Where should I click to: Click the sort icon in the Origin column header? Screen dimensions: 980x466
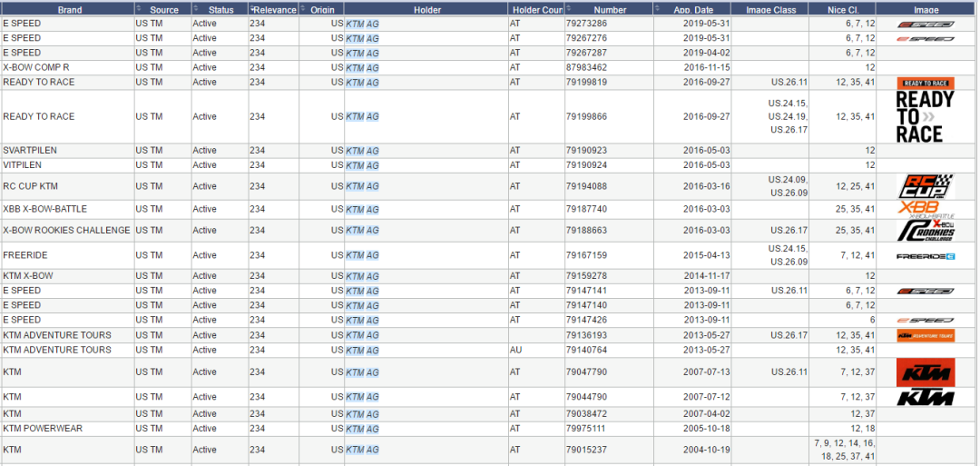(x=303, y=8)
